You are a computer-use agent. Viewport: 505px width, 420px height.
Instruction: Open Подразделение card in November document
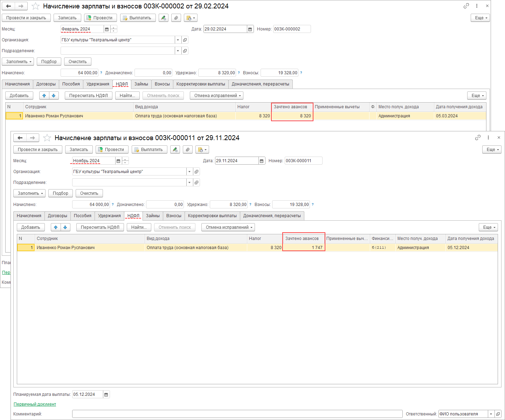(x=196, y=183)
